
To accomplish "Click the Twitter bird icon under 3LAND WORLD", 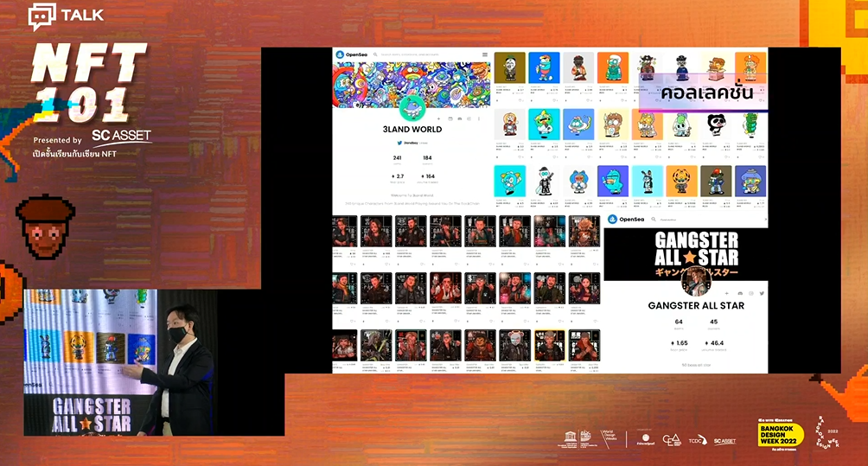I will (x=399, y=143).
